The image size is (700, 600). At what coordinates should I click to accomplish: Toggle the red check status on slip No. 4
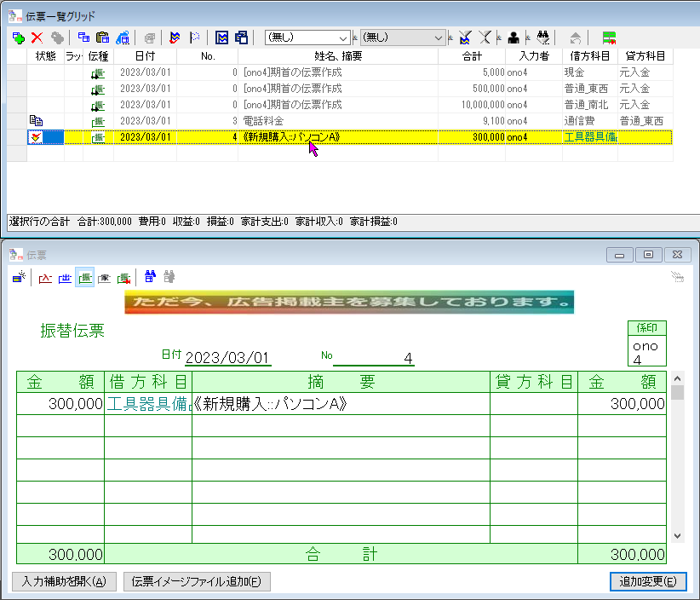[x=36, y=137]
